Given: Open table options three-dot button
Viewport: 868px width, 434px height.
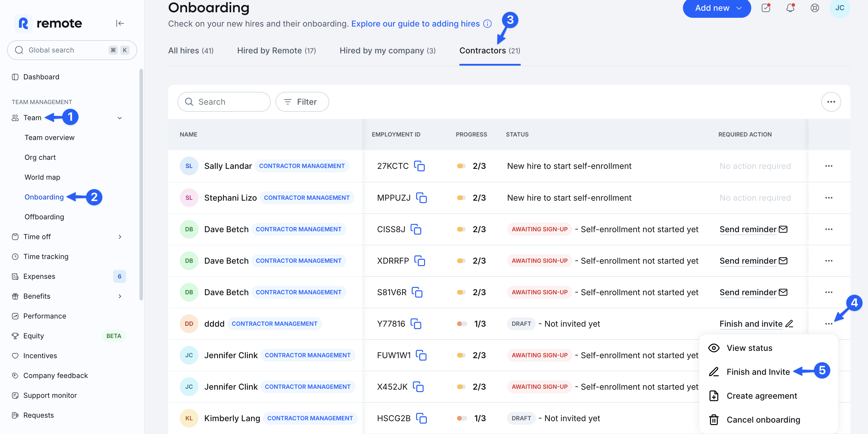Looking at the screenshot, I should [831, 102].
